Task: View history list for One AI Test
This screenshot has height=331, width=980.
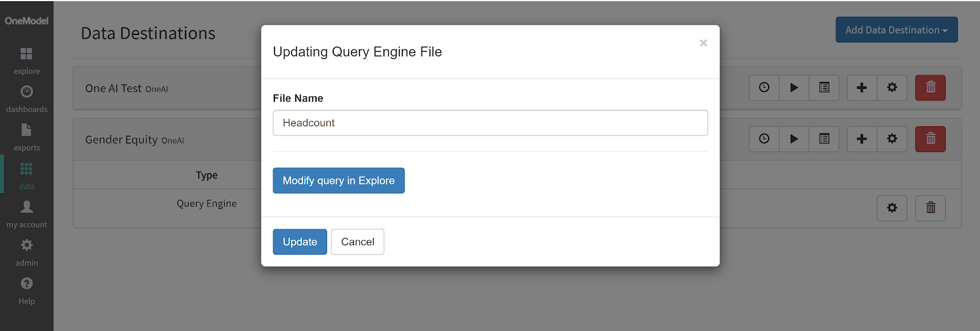Action: click(824, 88)
